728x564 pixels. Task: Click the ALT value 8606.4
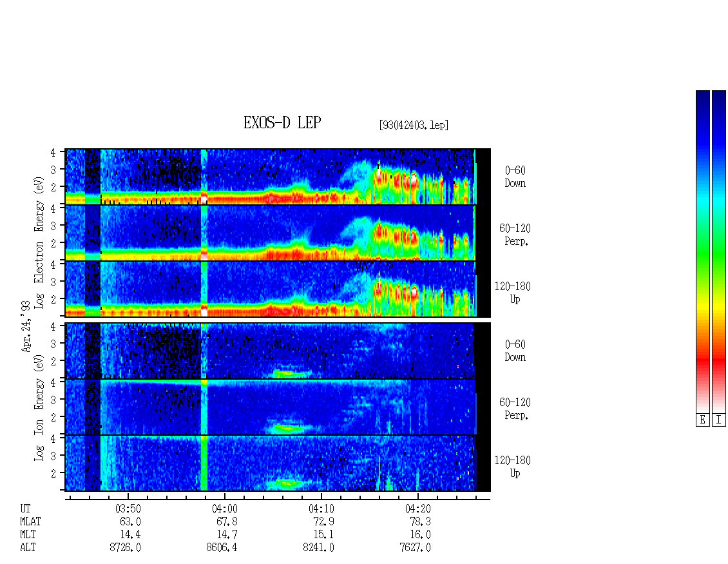coord(222,547)
